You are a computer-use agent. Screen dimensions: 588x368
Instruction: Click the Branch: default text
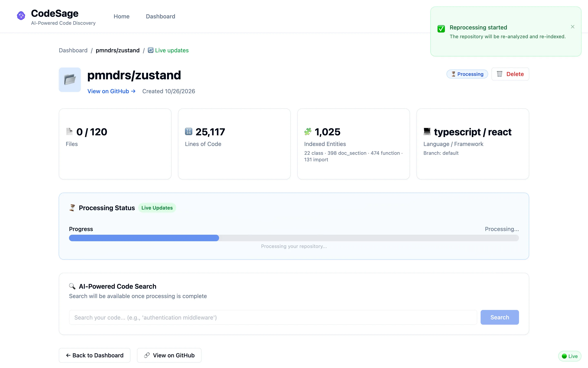[x=441, y=153]
